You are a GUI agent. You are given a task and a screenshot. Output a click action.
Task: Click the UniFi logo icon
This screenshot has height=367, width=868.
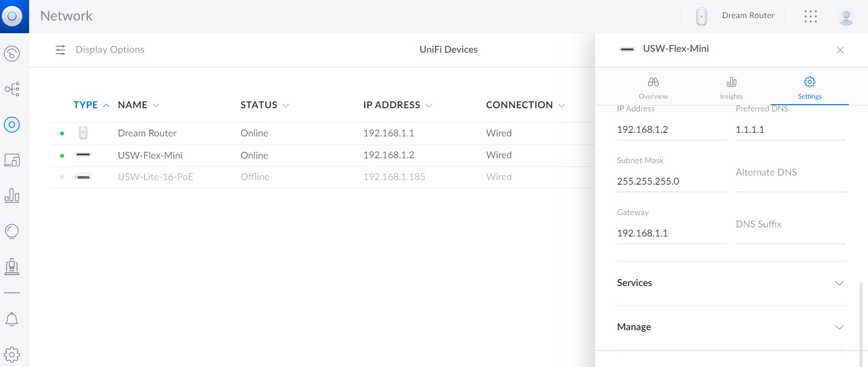pyautogui.click(x=12, y=16)
